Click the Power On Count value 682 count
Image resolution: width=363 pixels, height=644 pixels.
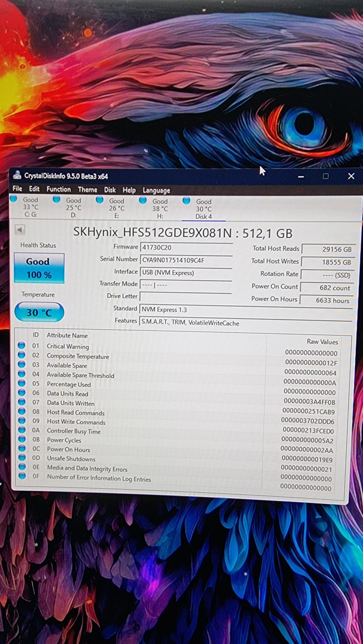[327, 288]
